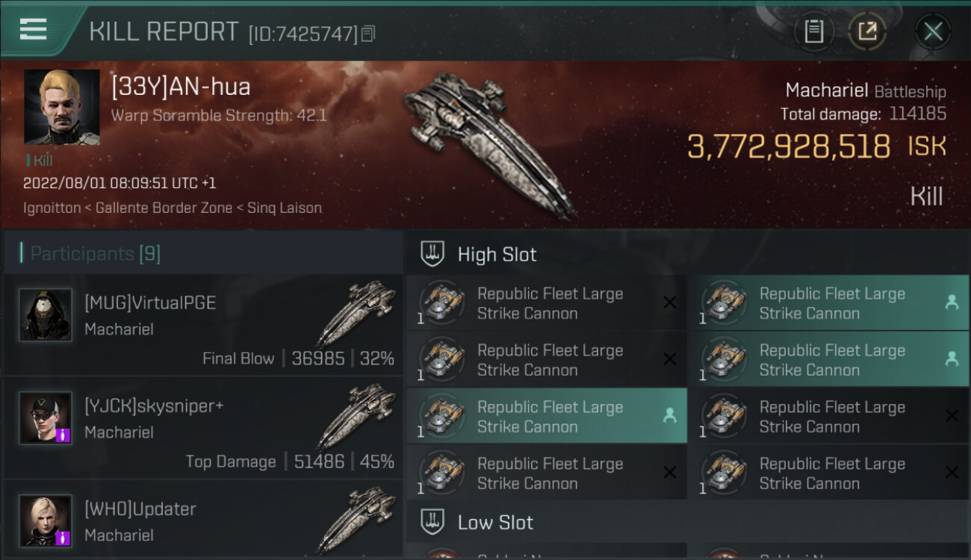Open VirtualPGE's pilot portrait
The width and height of the screenshot is (971, 560).
46,315
